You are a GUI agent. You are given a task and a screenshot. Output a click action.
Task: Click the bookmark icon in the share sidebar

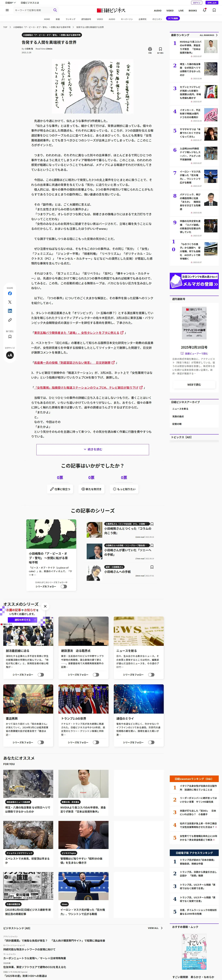pyautogui.click(x=10, y=336)
